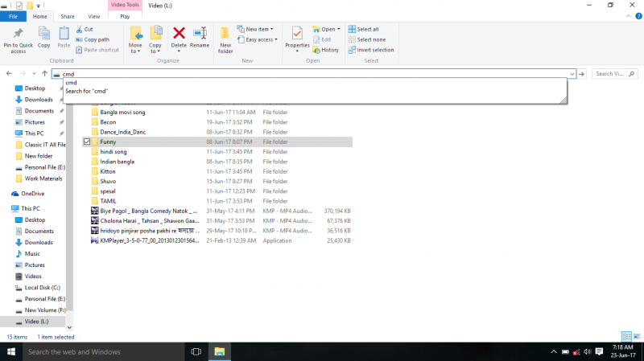Image resolution: width=644 pixels, height=361 pixels.
Task: Click the Properties icon
Action: (x=297, y=33)
